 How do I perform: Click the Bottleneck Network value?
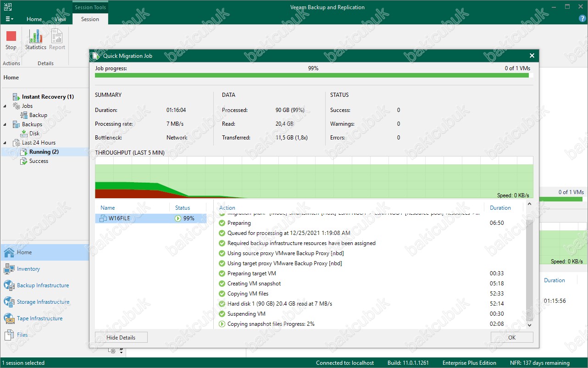coord(177,138)
